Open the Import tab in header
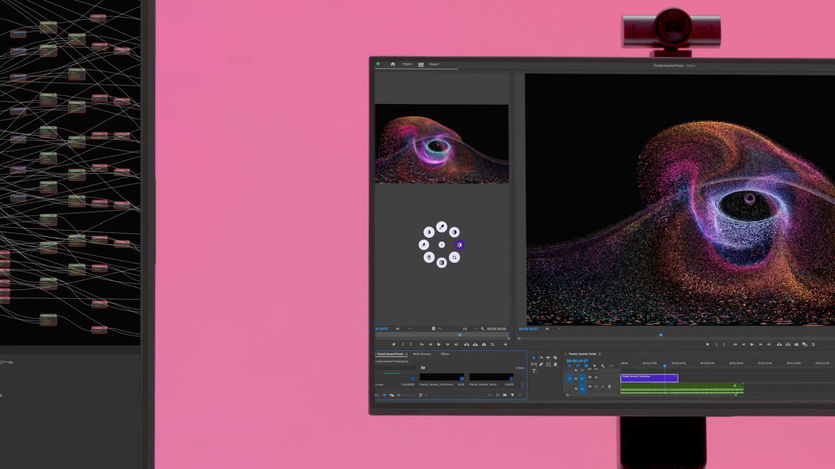The height and width of the screenshot is (469, 835). 407,64
